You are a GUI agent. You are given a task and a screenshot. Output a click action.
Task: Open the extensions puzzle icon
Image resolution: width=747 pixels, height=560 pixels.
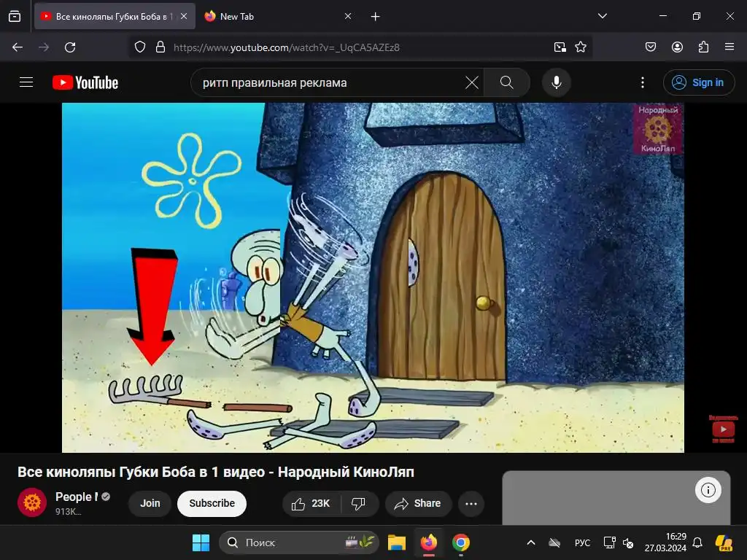(703, 47)
